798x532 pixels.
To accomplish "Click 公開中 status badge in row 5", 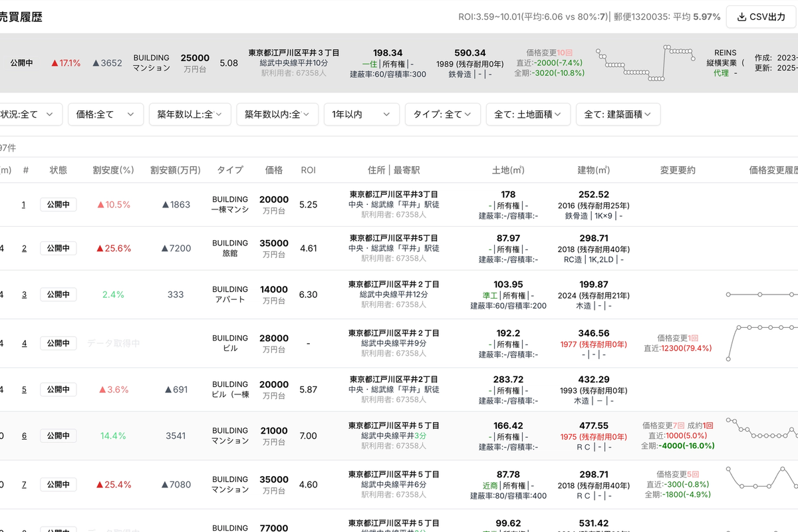I will pos(58,390).
